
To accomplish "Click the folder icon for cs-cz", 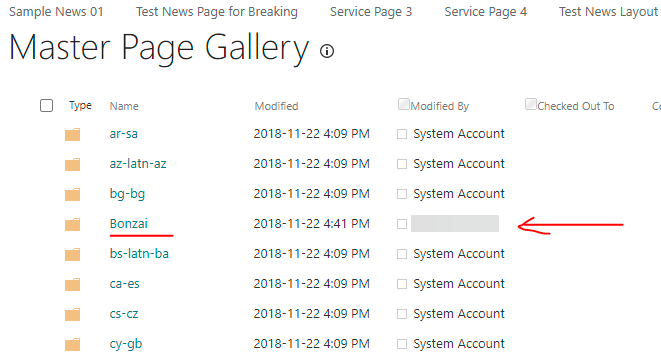I will point(73,314).
